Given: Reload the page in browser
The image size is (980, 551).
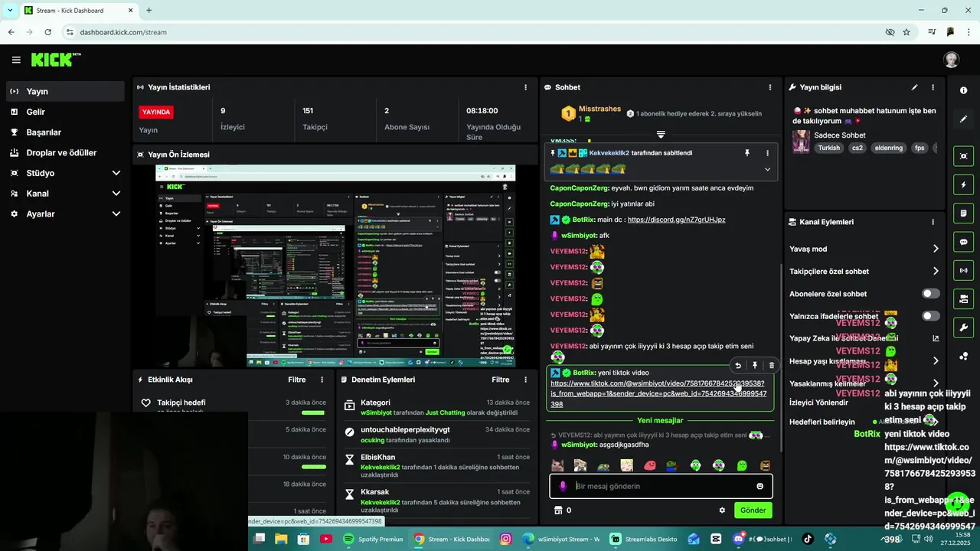Looking at the screenshot, I should 47,32.
